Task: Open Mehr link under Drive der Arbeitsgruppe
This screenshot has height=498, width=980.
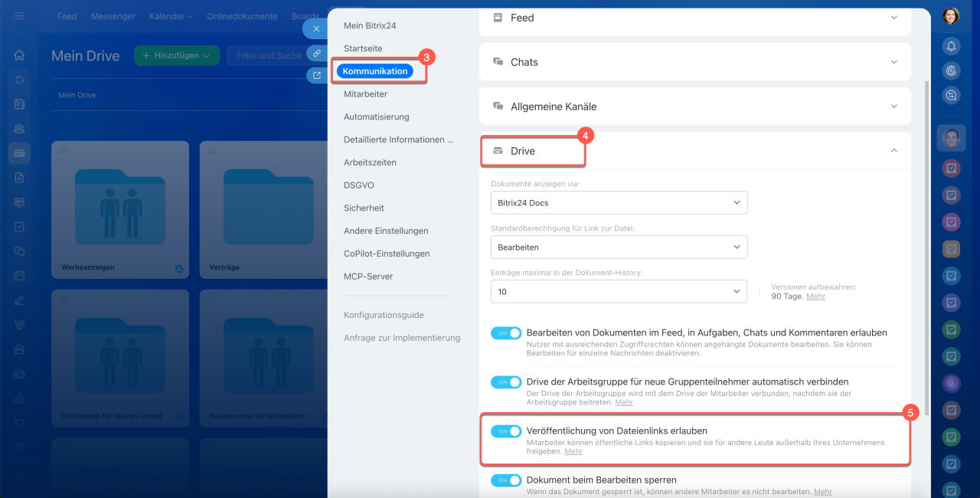Action: (624, 402)
